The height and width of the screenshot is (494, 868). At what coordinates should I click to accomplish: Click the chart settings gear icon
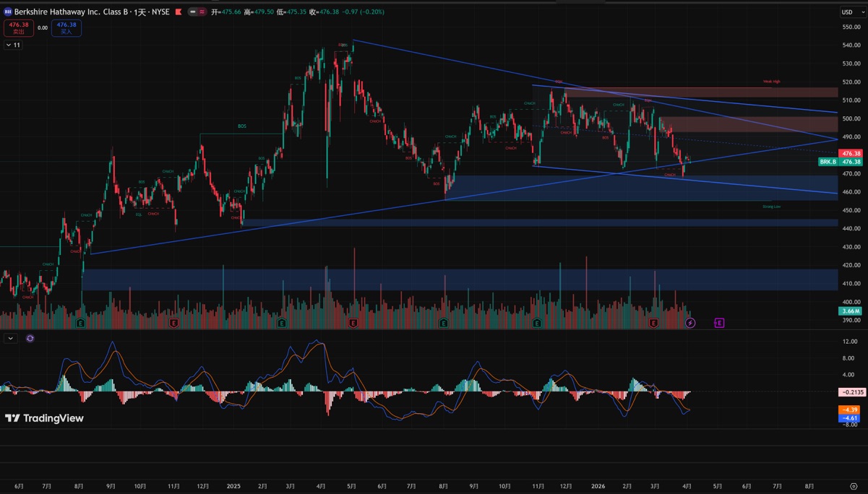pyautogui.click(x=854, y=487)
